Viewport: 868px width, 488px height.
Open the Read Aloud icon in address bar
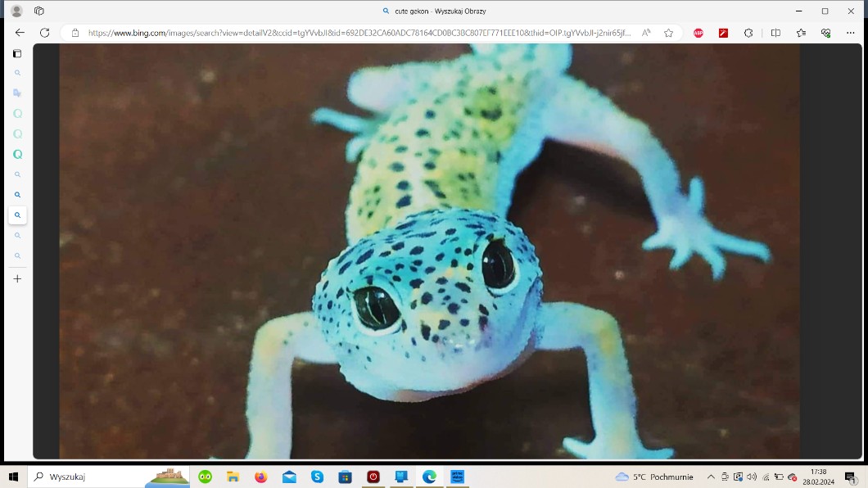[646, 33]
